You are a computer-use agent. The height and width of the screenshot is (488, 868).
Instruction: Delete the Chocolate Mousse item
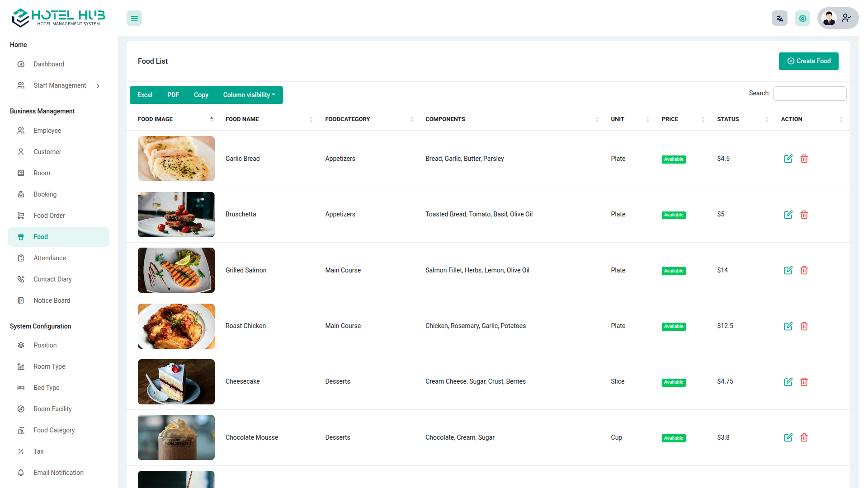click(x=804, y=437)
